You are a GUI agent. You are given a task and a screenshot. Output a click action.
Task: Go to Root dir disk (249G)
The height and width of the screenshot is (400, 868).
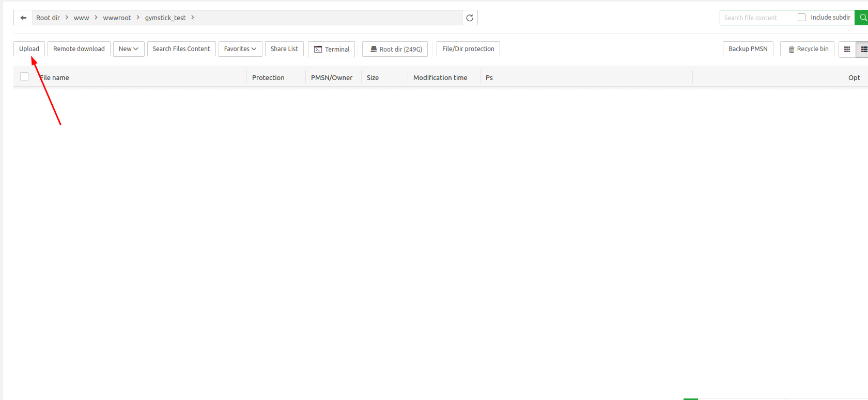coord(395,49)
